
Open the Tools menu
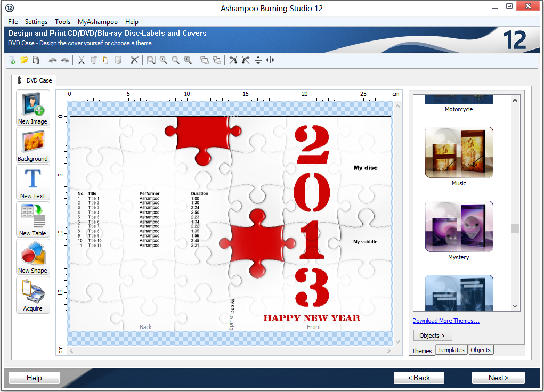click(62, 21)
